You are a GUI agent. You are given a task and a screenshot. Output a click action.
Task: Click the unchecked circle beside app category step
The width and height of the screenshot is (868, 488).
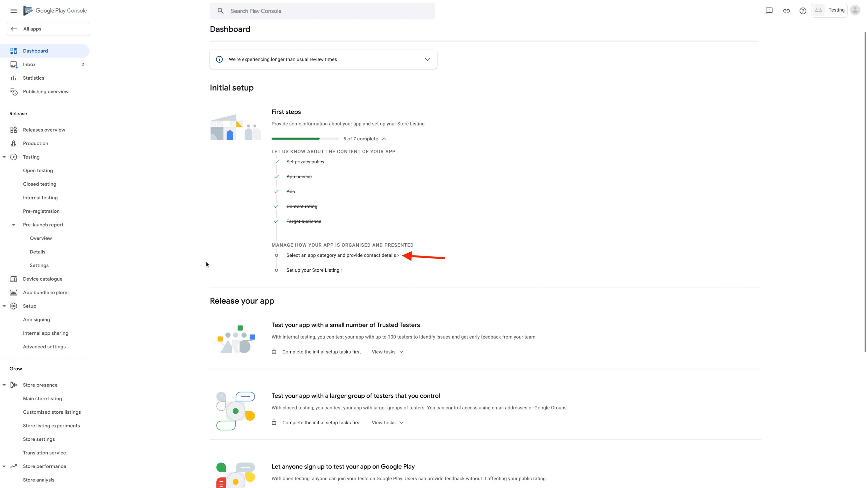tap(276, 255)
